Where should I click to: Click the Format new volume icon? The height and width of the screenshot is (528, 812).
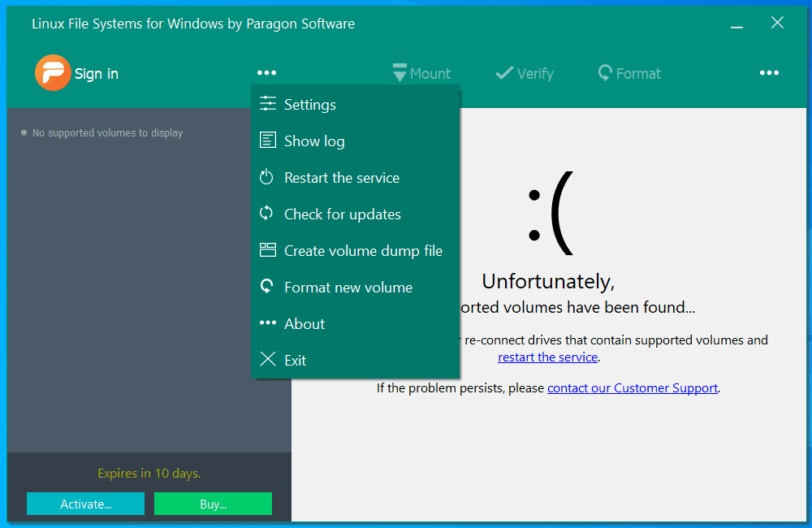pyautogui.click(x=266, y=286)
